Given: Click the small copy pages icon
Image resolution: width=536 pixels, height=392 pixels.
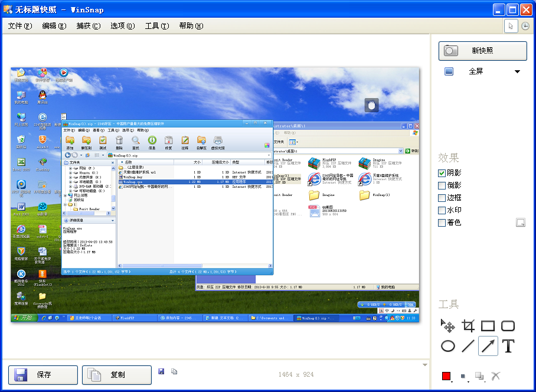Looking at the screenshot, I should pos(174,371).
